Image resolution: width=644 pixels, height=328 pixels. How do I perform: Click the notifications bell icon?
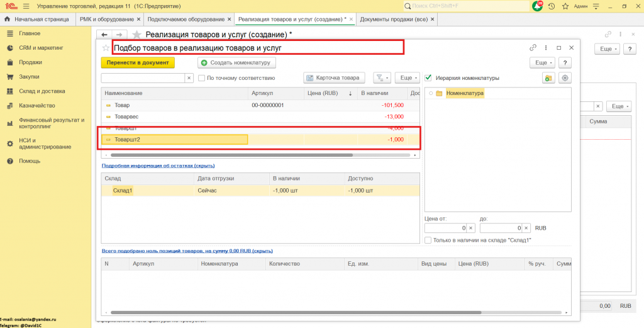(x=537, y=6)
